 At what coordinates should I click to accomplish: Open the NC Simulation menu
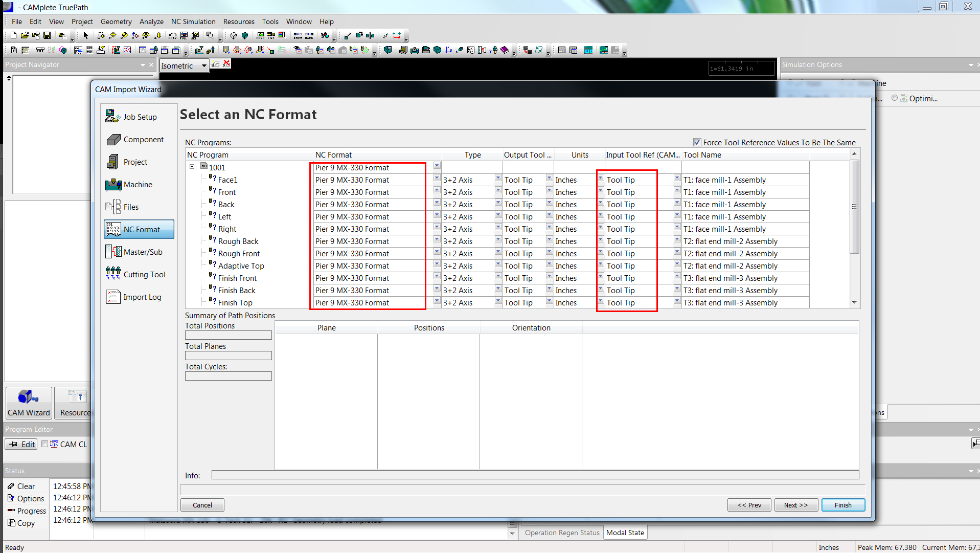tap(193, 21)
